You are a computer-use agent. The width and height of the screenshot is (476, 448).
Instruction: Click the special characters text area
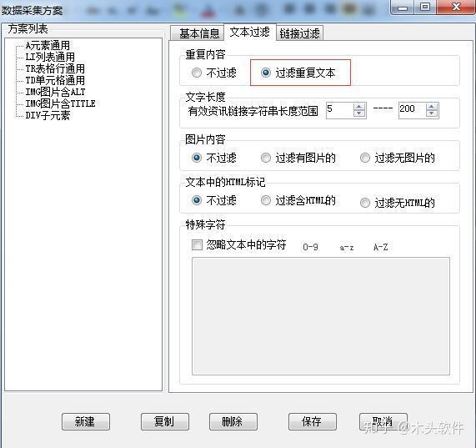[x=321, y=316]
